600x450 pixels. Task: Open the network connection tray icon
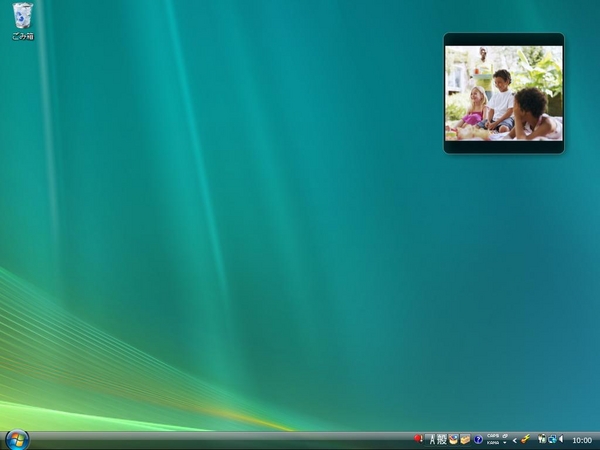click(551, 439)
